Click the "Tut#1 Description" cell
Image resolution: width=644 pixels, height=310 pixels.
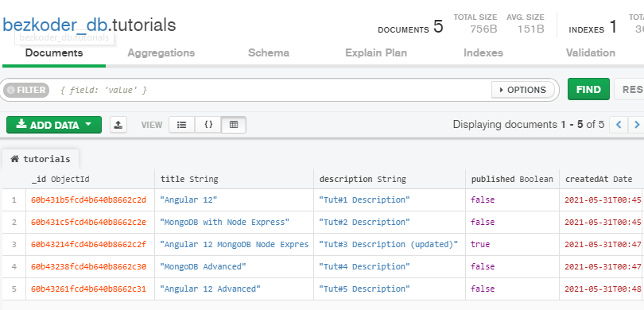390,200
